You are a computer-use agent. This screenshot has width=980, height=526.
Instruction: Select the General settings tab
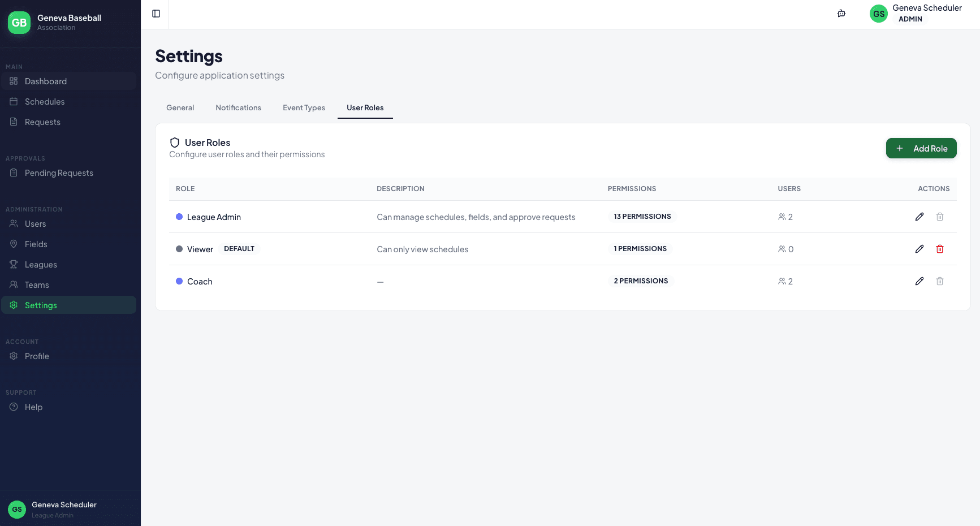[180, 107]
